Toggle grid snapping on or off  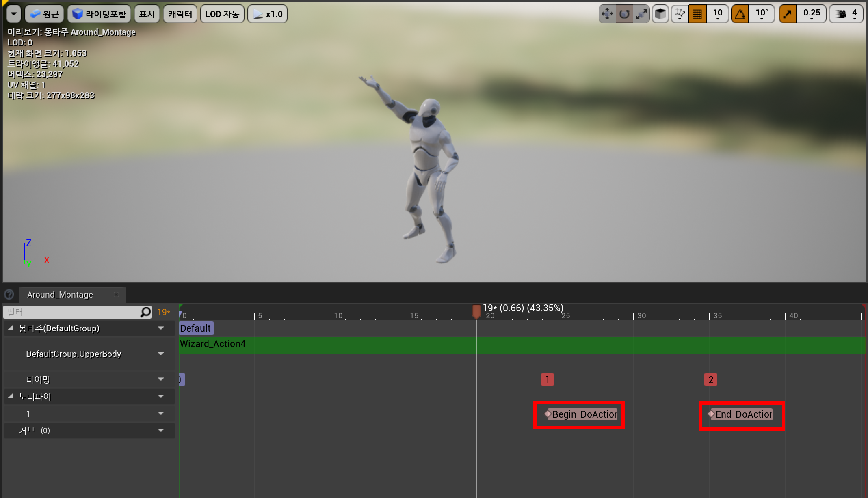coord(697,14)
